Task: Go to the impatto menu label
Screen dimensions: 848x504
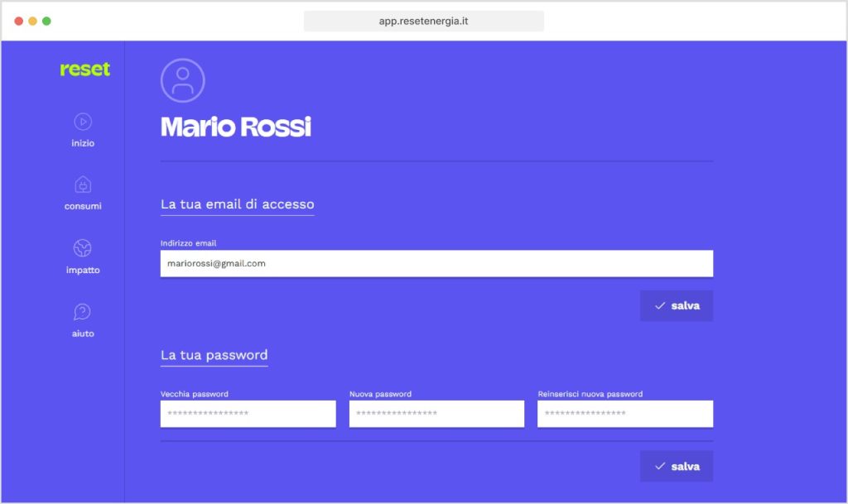Action: click(83, 270)
